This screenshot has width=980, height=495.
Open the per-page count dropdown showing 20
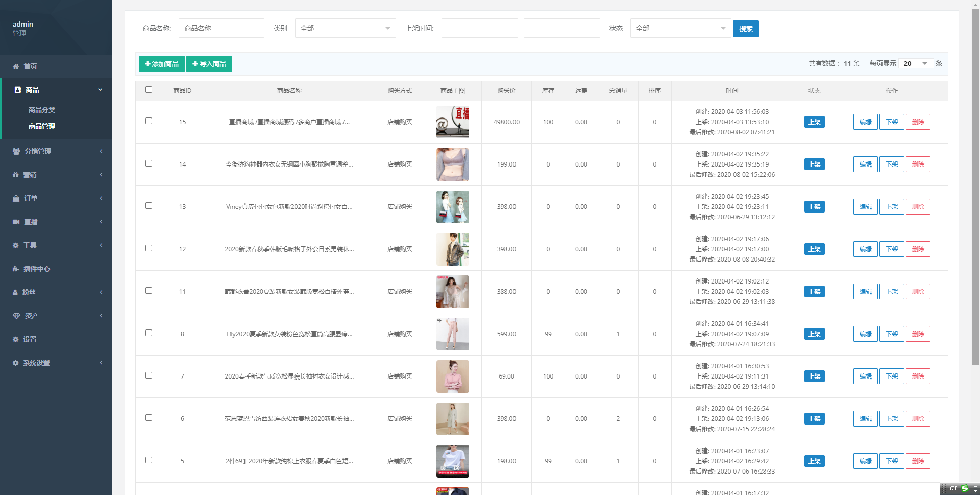[916, 64]
